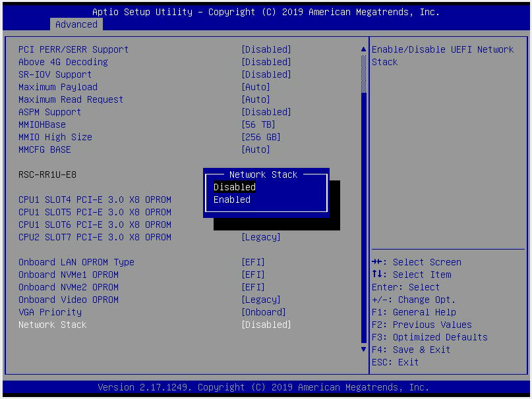
Task: Change MMIOHBase 56 TB value
Action: [x=258, y=124]
